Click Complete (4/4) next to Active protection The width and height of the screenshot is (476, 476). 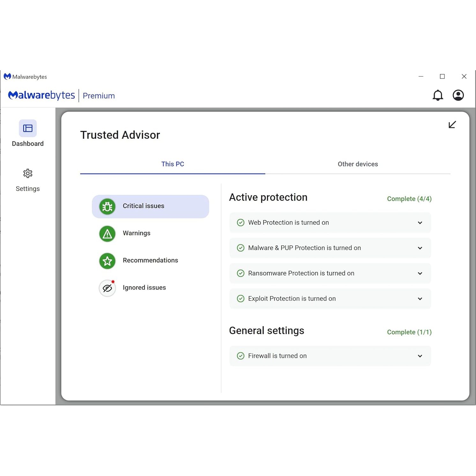click(x=409, y=198)
